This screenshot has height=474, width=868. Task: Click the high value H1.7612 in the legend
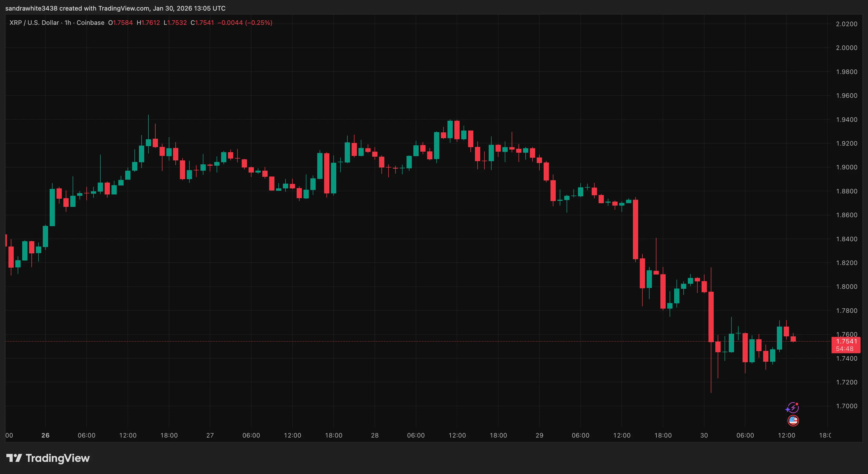148,22
